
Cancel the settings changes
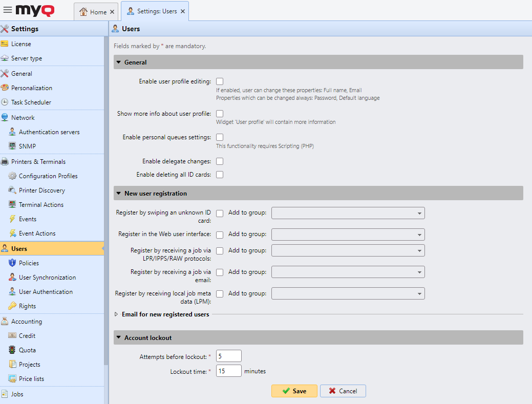coord(343,391)
